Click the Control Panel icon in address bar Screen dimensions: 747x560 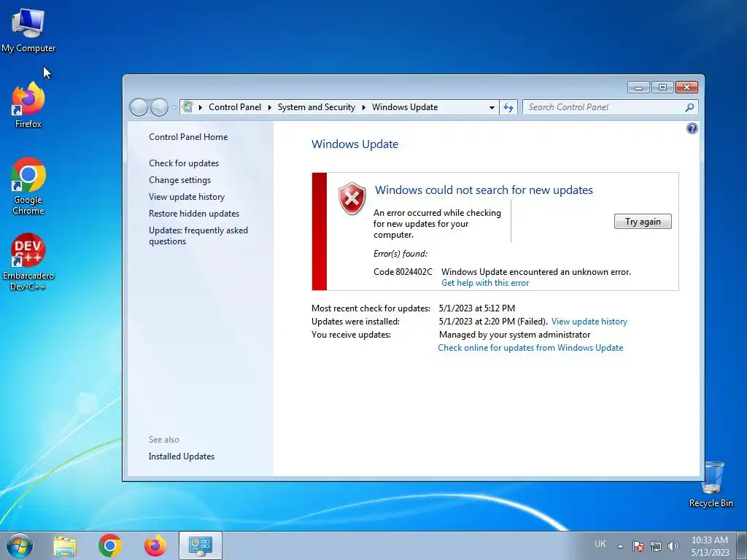pyautogui.click(x=187, y=106)
